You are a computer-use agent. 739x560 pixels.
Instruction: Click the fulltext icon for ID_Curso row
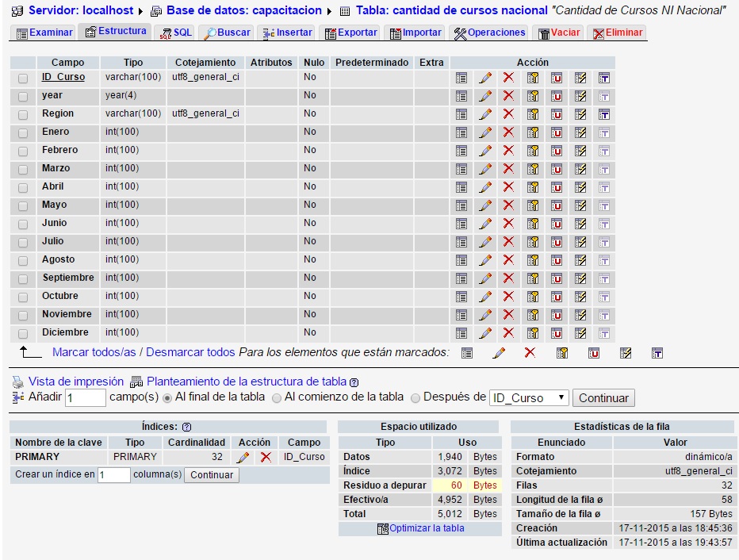tap(604, 78)
